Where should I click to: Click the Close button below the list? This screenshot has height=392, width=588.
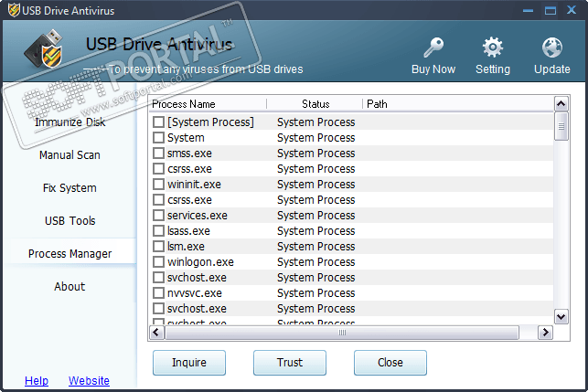coord(390,363)
